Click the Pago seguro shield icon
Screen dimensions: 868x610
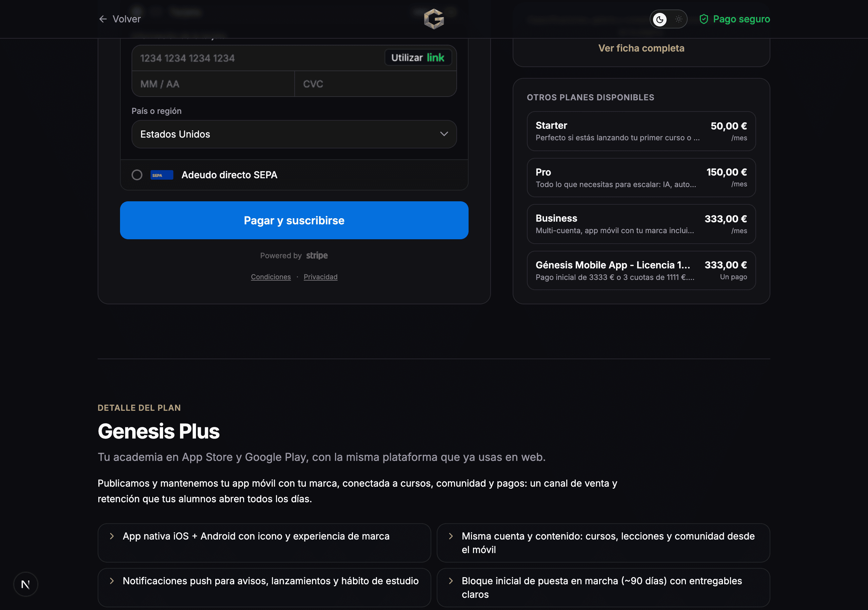pyautogui.click(x=704, y=19)
